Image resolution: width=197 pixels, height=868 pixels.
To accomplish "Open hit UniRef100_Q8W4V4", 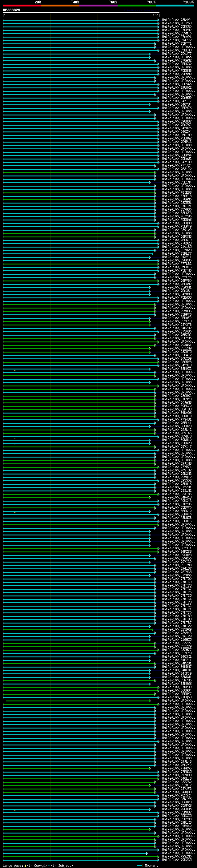I will (x=176, y=20).
